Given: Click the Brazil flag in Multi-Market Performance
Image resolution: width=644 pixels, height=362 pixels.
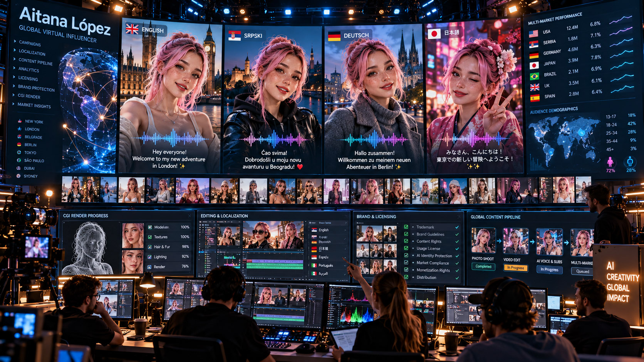Looking at the screenshot, I should coord(534,76).
